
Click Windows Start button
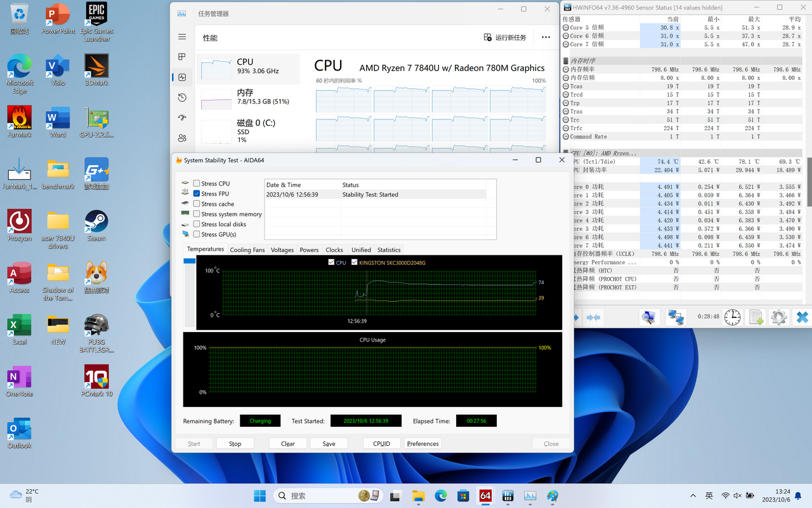click(x=260, y=495)
